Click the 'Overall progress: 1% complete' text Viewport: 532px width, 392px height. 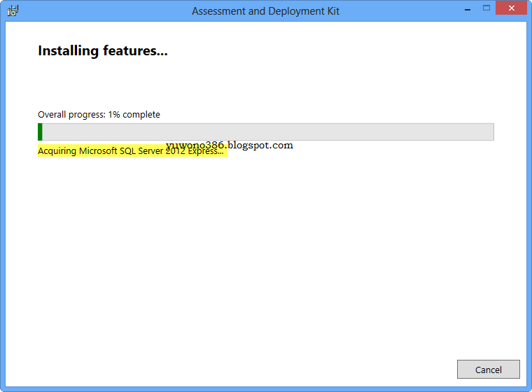click(99, 115)
